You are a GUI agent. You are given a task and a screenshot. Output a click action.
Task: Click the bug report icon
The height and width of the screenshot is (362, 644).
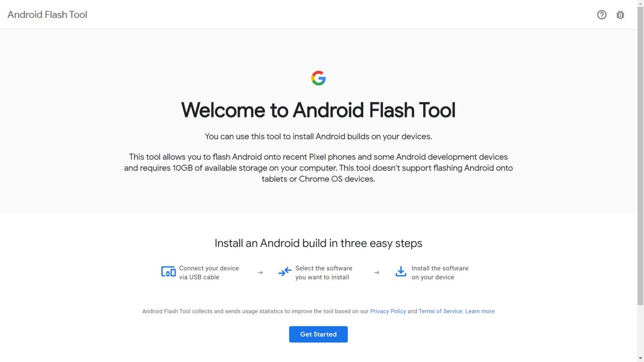tap(620, 15)
